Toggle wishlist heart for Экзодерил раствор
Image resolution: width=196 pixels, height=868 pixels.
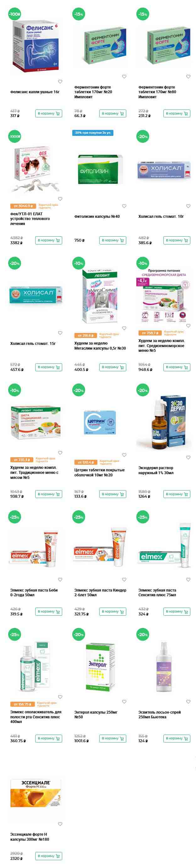coord(188,457)
